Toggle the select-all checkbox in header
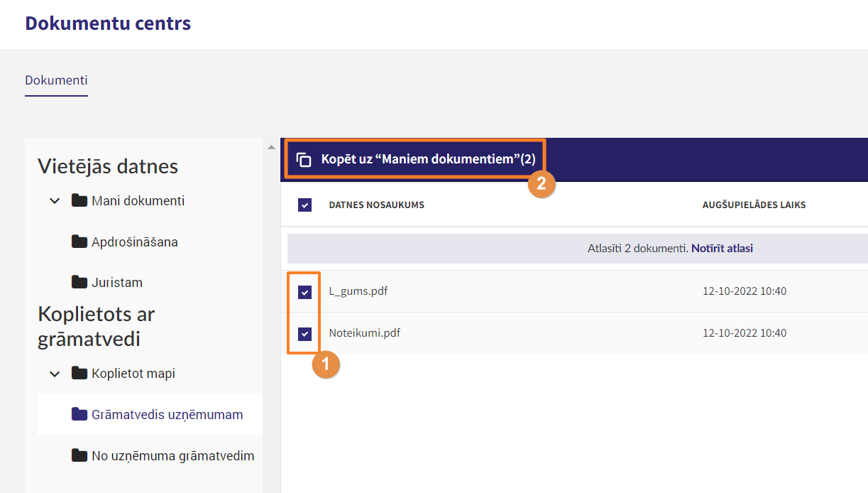Image resolution: width=868 pixels, height=493 pixels. 305,205
